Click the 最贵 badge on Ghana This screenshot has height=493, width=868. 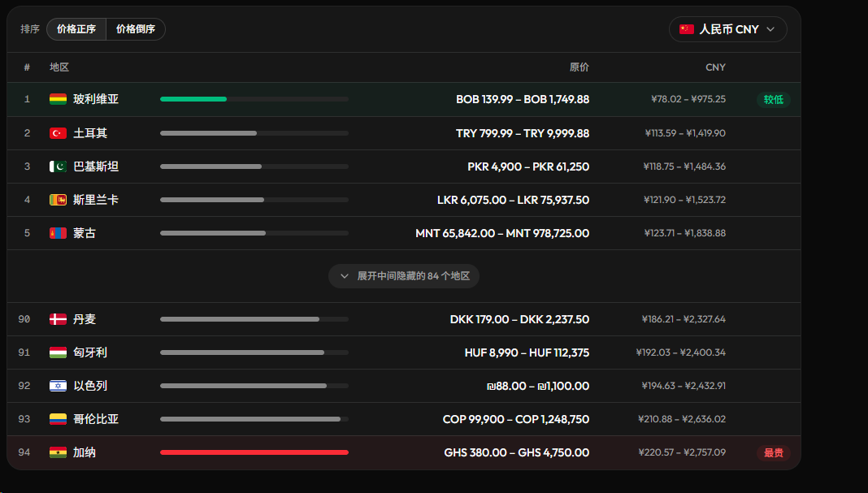[x=774, y=452]
